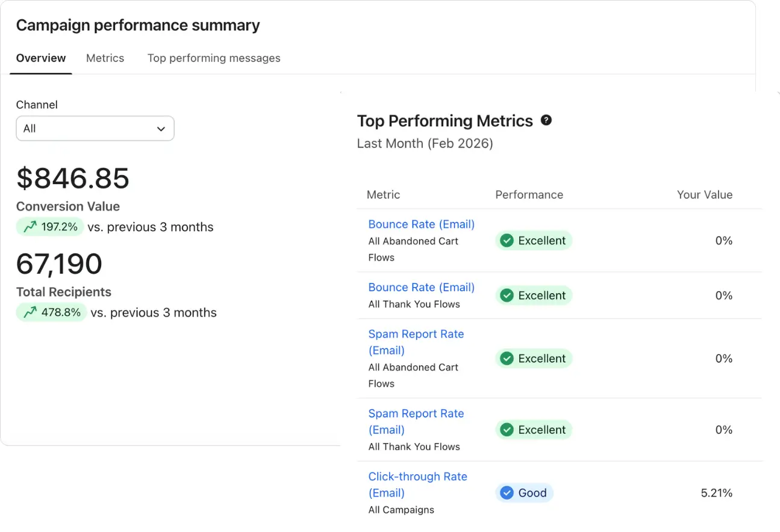
Task: Click the $846.85 conversion value figure
Action: (x=73, y=179)
